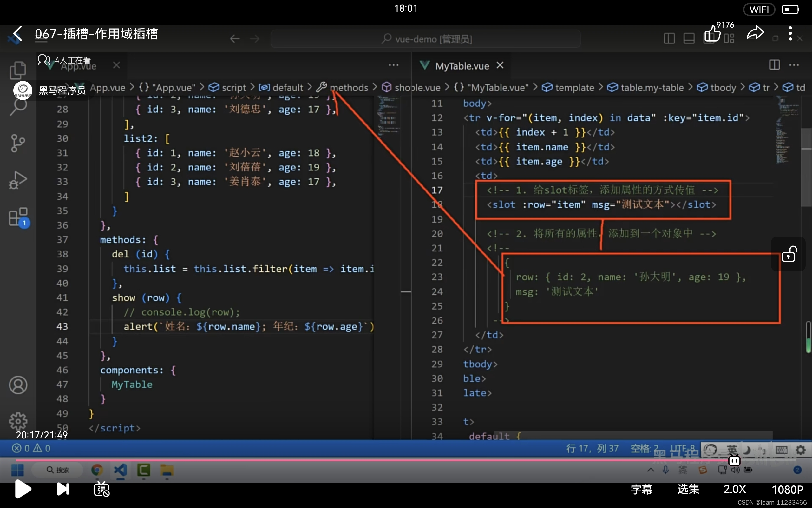Click the progress bar's TV-shaped handle
Image resolution: width=812 pixels, height=508 pixels.
click(x=734, y=460)
